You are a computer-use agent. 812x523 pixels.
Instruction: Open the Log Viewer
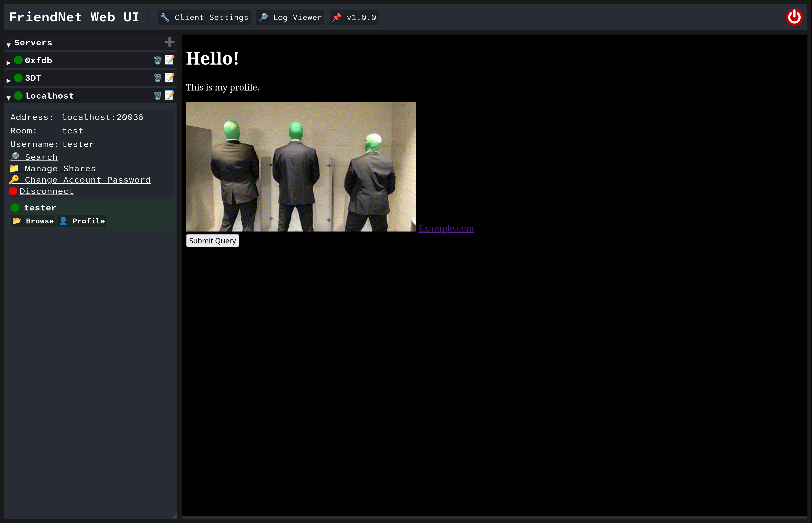pyautogui.click(x=290, y=17)
